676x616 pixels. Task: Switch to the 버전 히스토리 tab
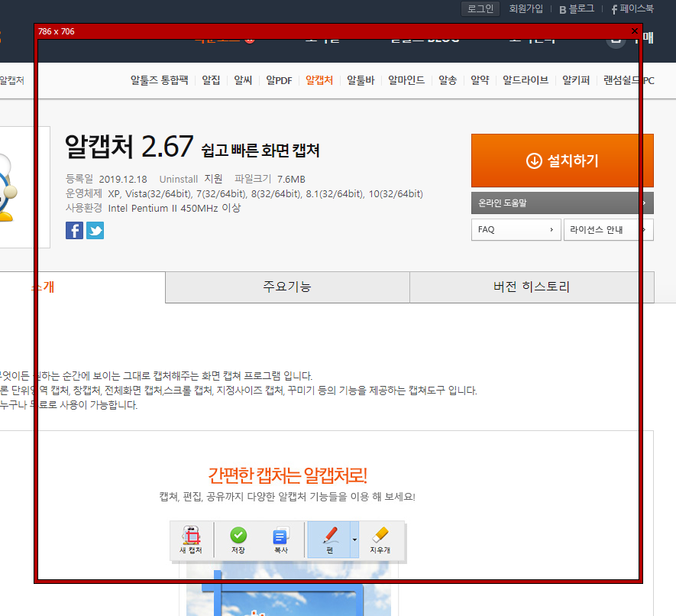pos(532,287)
